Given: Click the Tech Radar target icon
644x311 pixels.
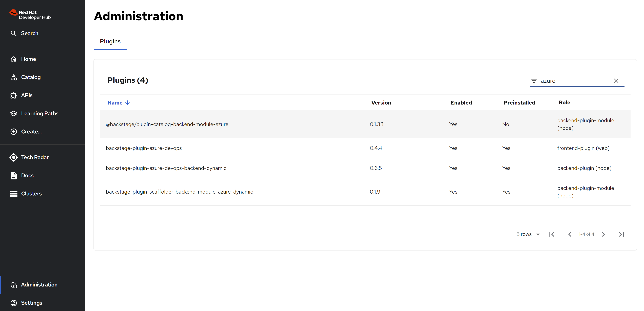Looking at the screenshot, I should (x=13, y=157).
